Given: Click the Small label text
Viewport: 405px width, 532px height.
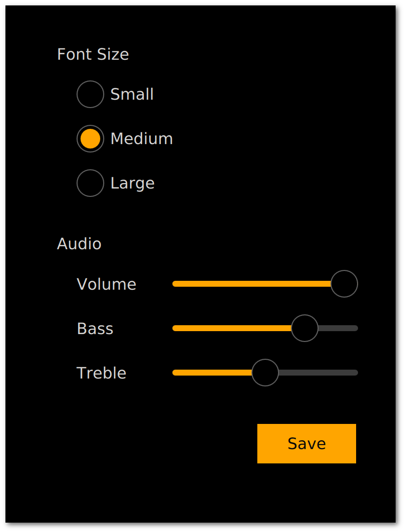Looking at the screenshot, I should (x=132, y=94).
